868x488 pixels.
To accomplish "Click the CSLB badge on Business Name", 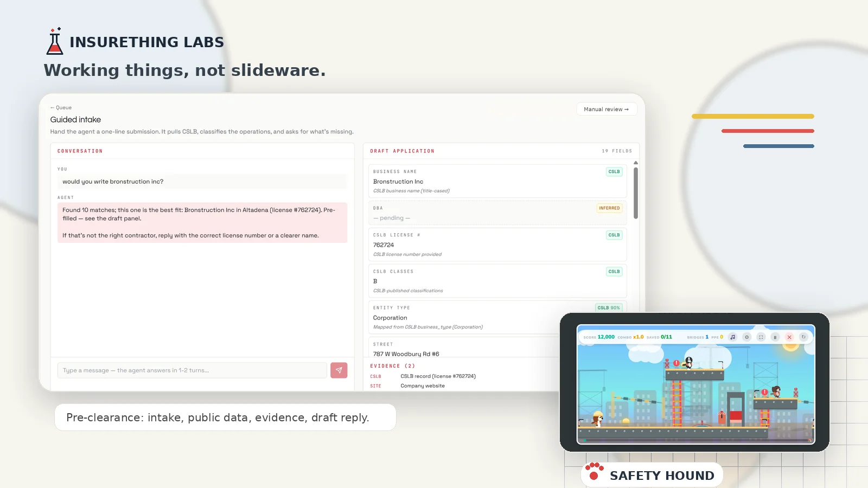I will pos(614,171).
